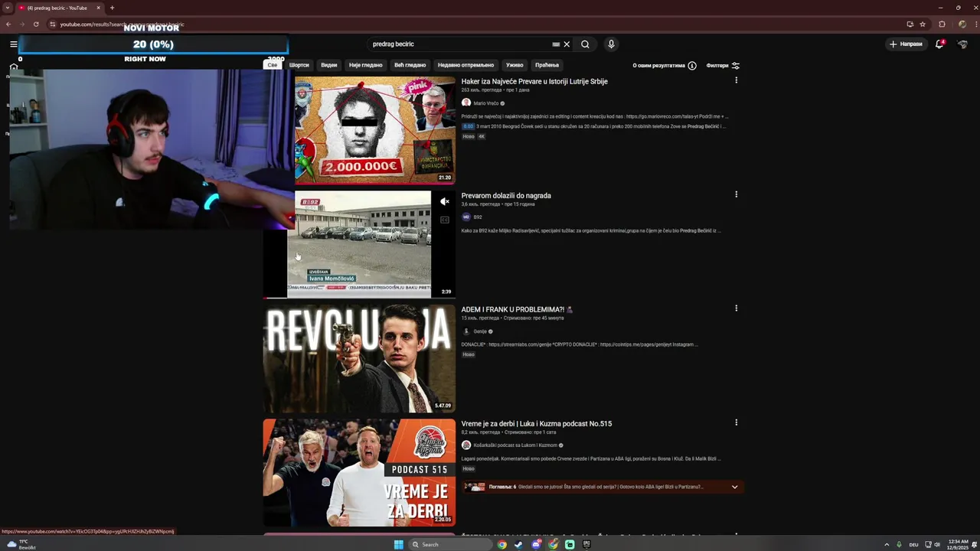
Task: Open the YouTube notifications bell
Action: click(x=939, y=44)
